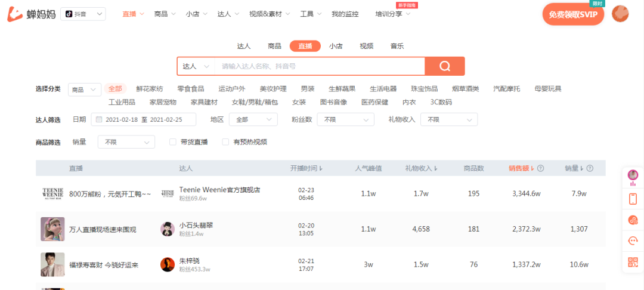Open thumbnail of 万人直播现场速来围观
Viewport: 644px width, 290px height.
[52, 229]
